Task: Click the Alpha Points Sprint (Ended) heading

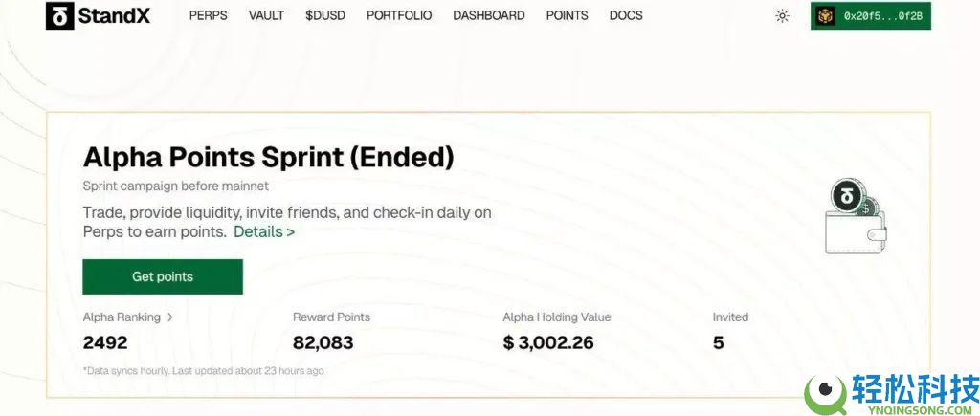Action: tap(268, 157)
